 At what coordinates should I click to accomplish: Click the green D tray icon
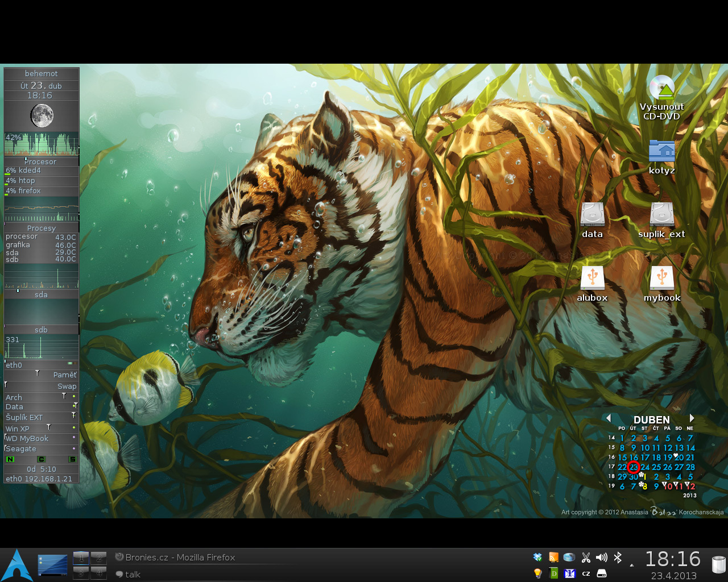pos(553,573)
